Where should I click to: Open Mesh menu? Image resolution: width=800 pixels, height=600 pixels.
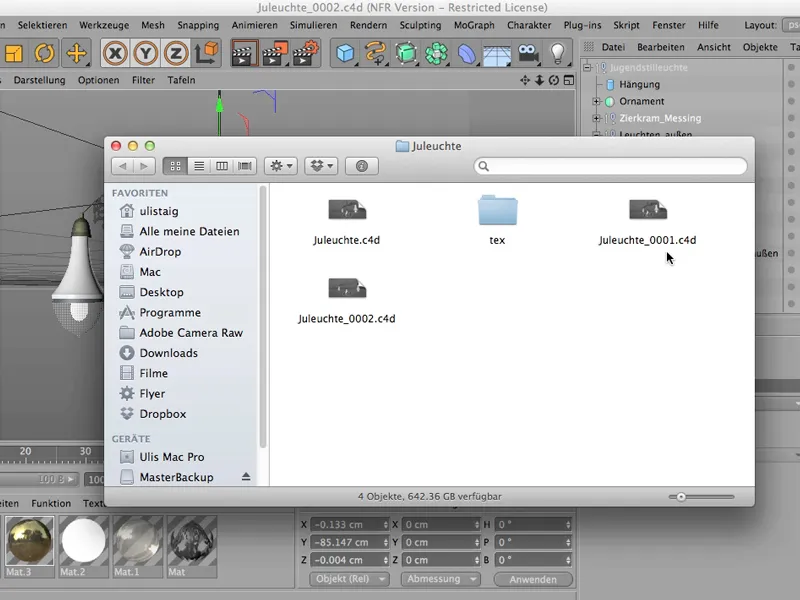point(153,25)
